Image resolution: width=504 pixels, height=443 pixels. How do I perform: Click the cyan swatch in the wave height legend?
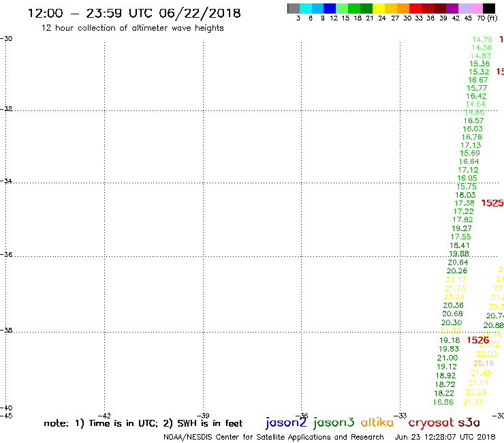[x=306, y=8]
